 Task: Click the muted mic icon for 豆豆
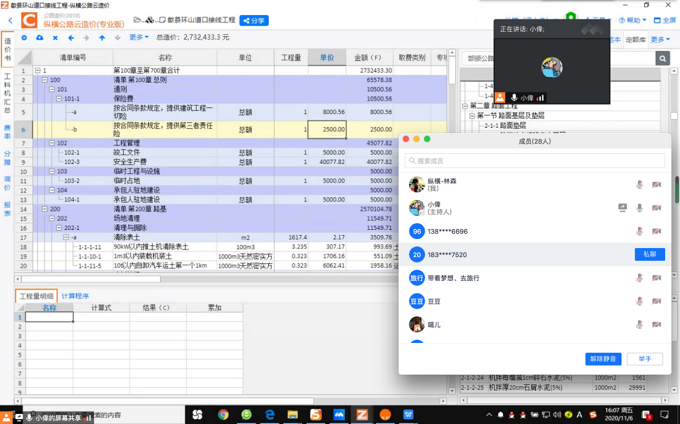(x=639, y=301)
